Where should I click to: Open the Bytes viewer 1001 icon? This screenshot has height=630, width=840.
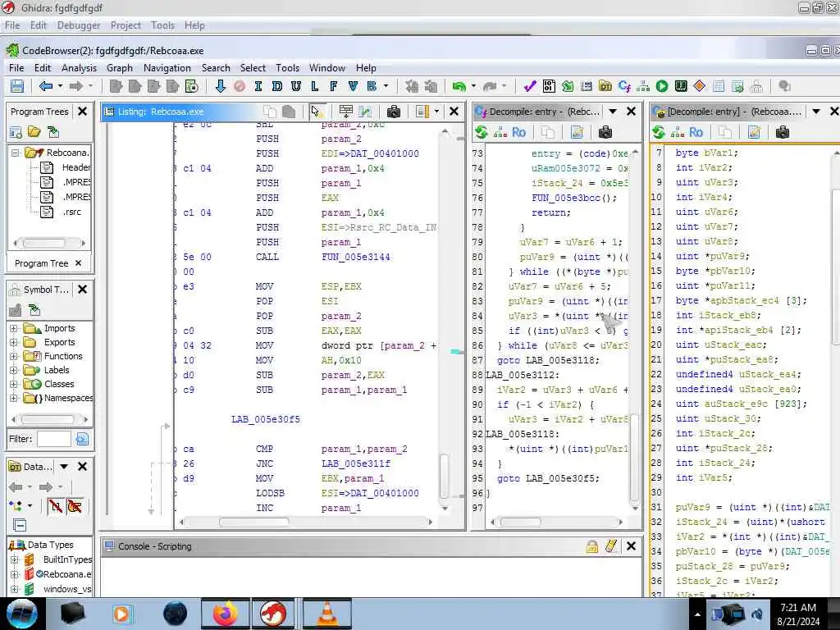click(549, 85)
